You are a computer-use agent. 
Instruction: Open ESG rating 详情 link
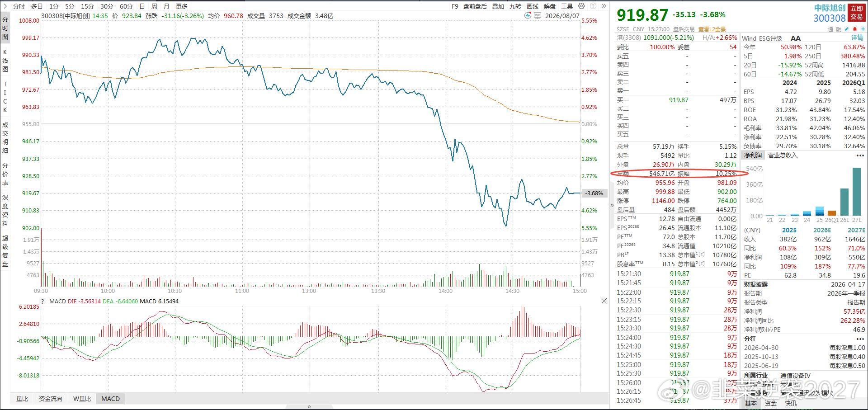(857, 38)
